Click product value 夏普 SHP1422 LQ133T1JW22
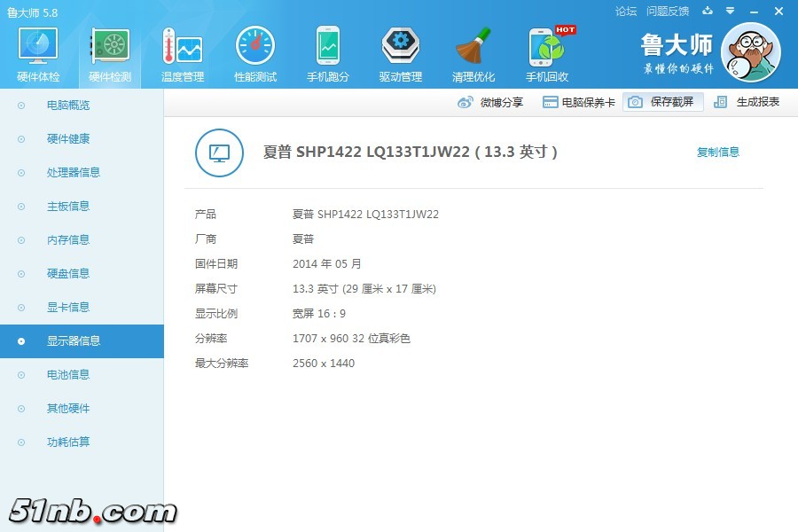 click(x=365, y=215)
